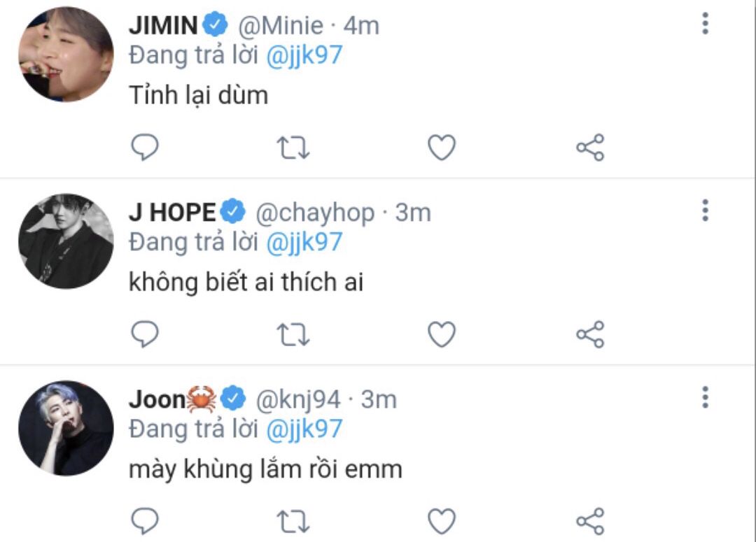Open more options for JIMIN's tweet
This screenshot has height=542, width=756.
click(x=705, y=23)
